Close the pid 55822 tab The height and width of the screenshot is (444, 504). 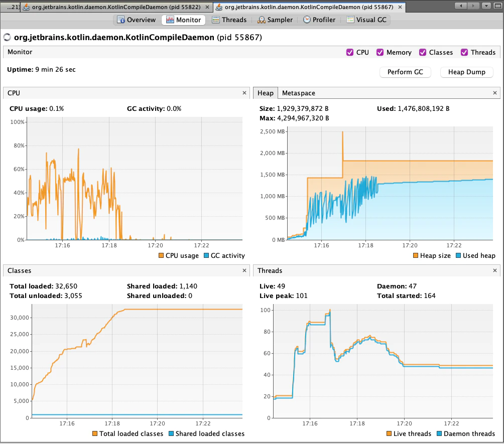pos(207,7)
